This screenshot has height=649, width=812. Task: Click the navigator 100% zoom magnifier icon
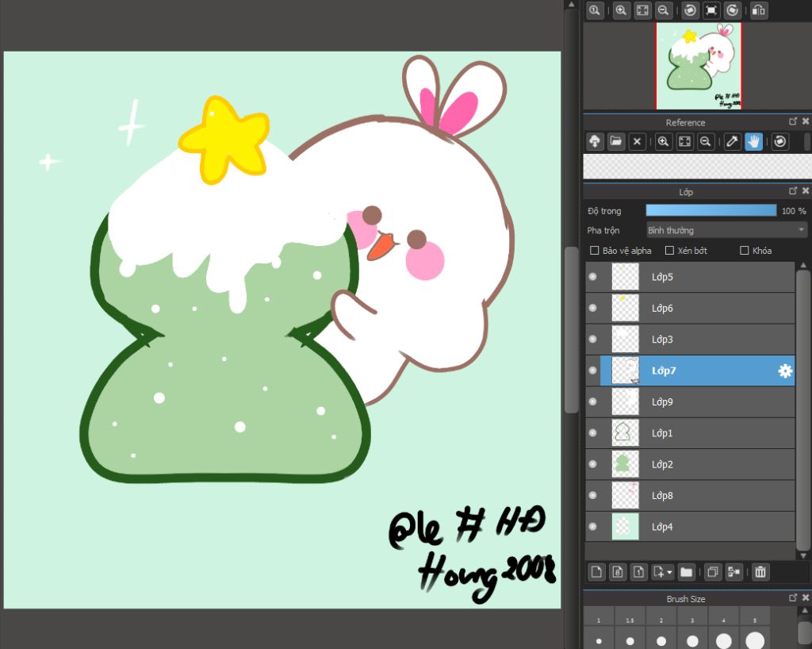point(595,10)
